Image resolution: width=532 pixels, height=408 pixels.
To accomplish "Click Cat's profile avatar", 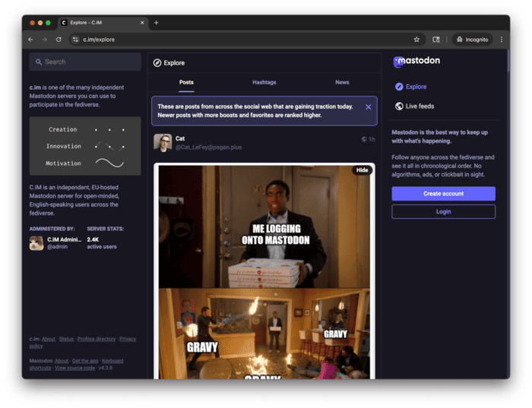I will pyautogui.click(x=163, y=143).
